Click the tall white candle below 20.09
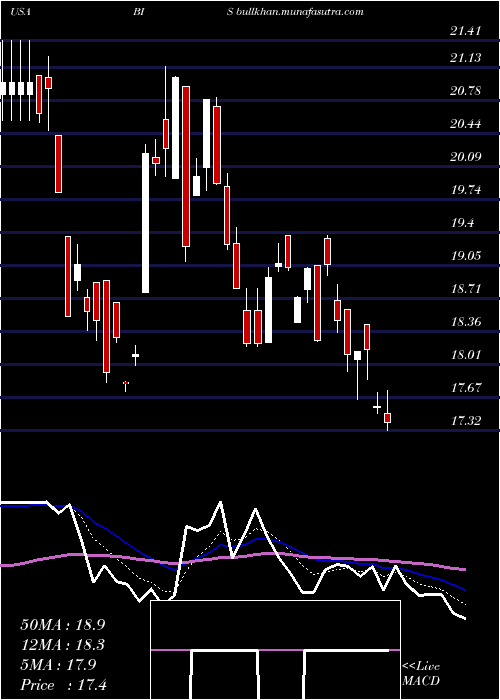This screenshot has height=700, width=500. pyautogui.click(x=146, y=223)
